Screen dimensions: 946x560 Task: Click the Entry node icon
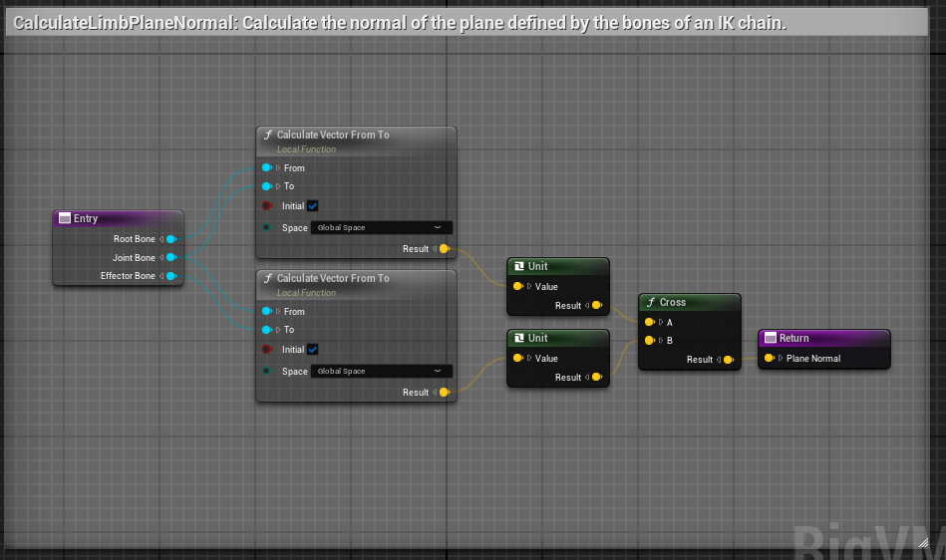point(65,218)
